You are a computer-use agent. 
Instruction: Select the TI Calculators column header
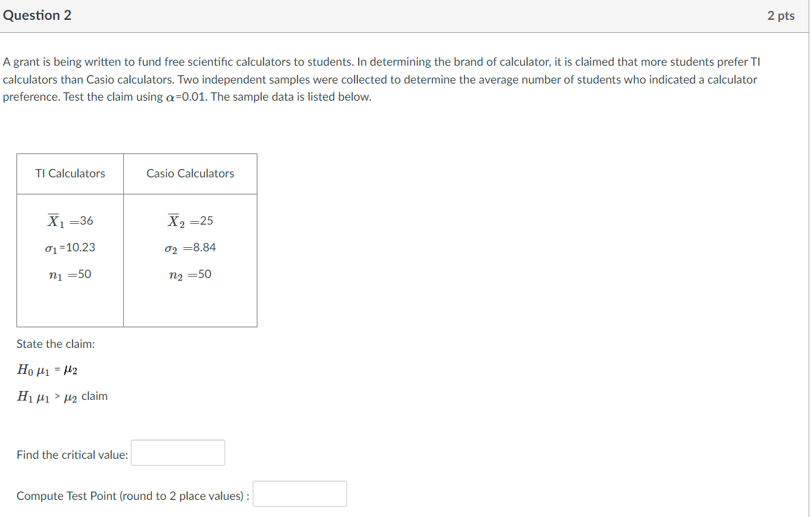pos(69,173)
